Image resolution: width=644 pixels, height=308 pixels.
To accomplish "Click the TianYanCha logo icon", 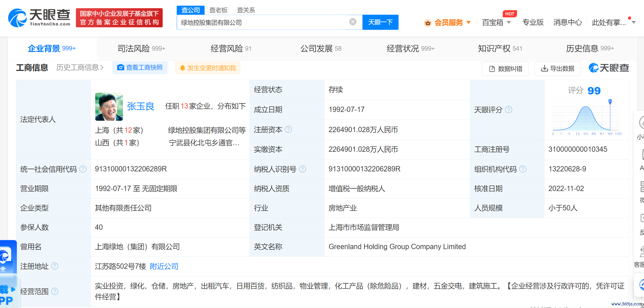I will (18, 18).
